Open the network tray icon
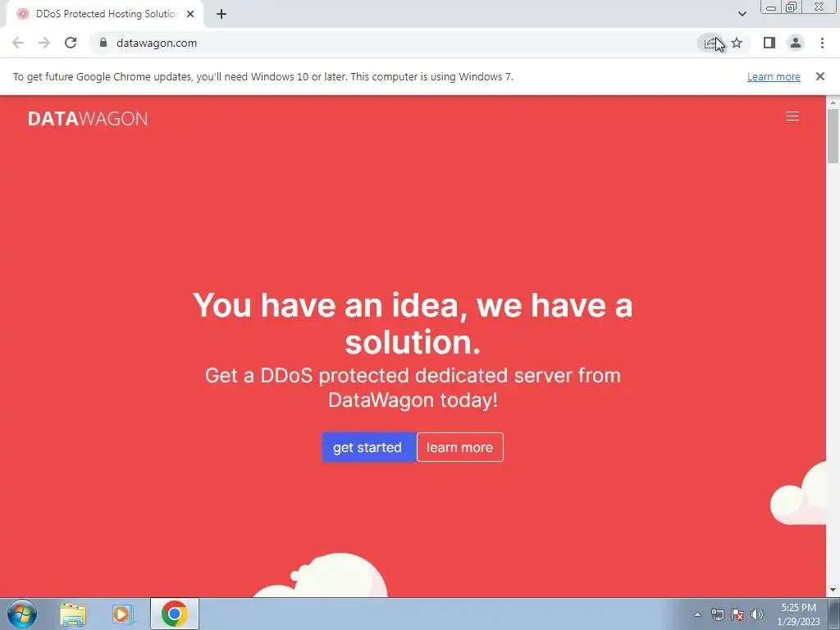The height and width of the screenshot is (630, 840). (x=717, y=614)
